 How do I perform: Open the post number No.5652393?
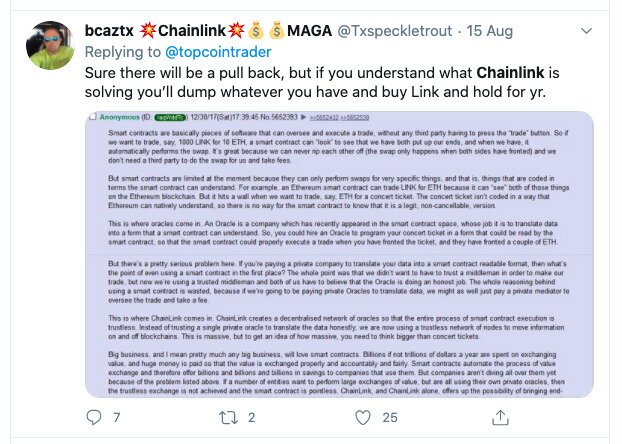click(278, 117)
